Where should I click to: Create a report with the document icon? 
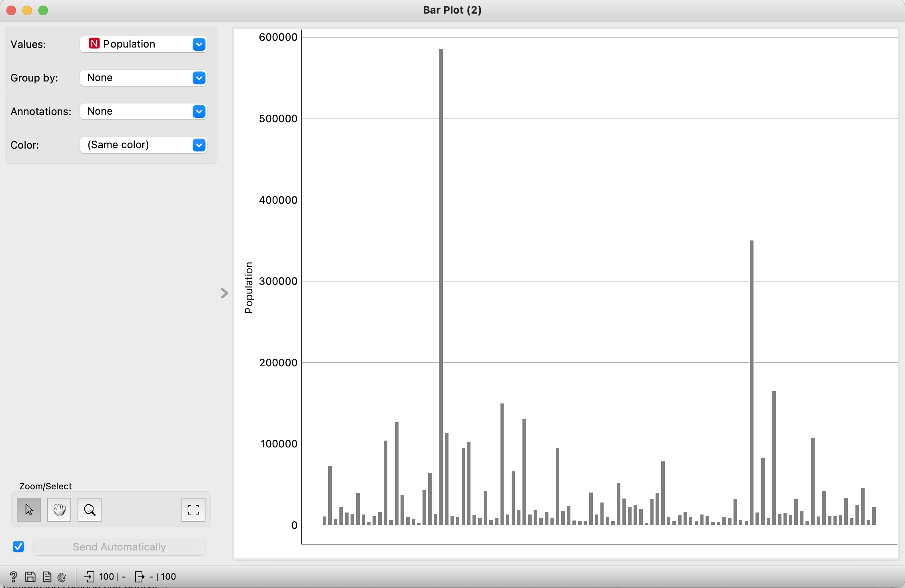[x=46, y=576]
